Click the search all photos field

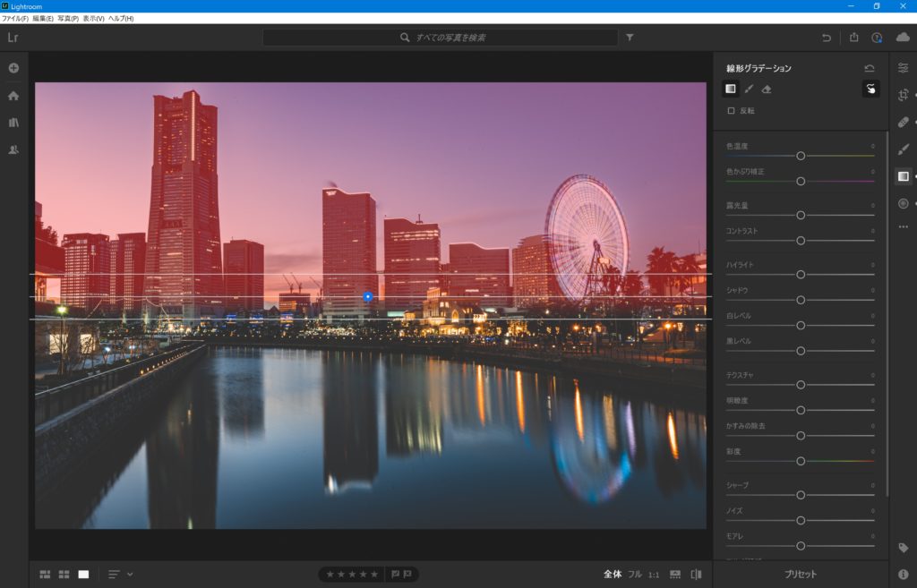[441, 38]
